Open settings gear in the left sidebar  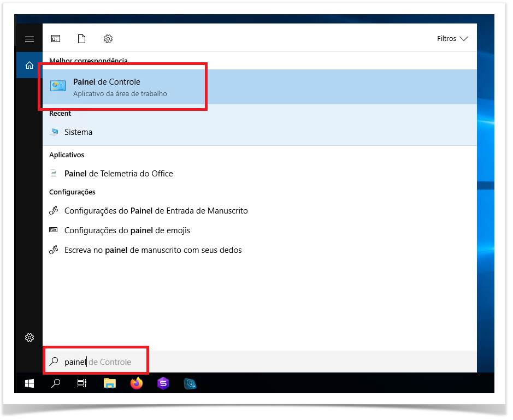point(30,338)
